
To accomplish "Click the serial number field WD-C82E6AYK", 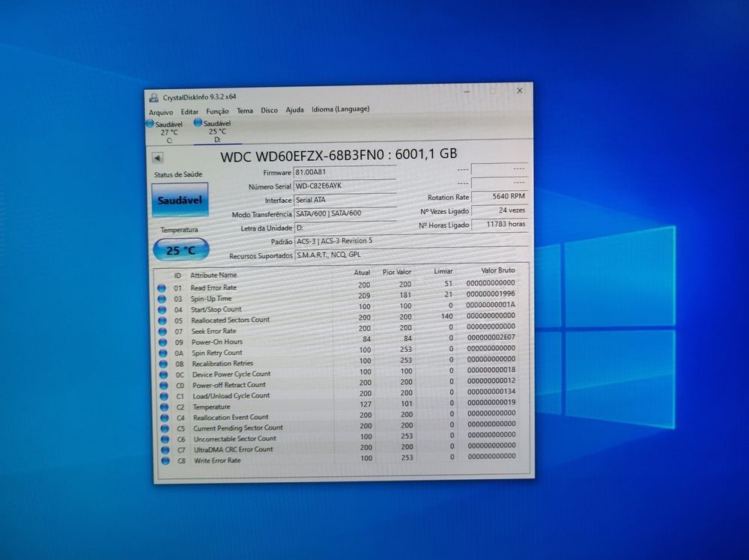I will click(x=345, y=186).
